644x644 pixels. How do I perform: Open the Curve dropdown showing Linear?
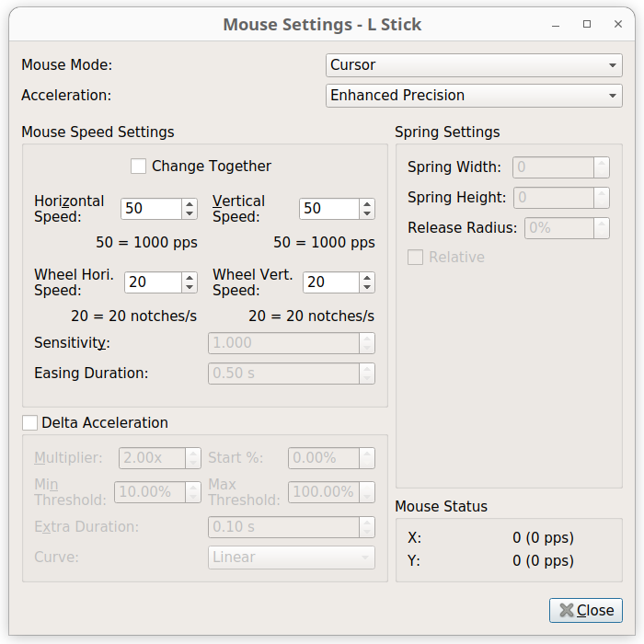292,558
